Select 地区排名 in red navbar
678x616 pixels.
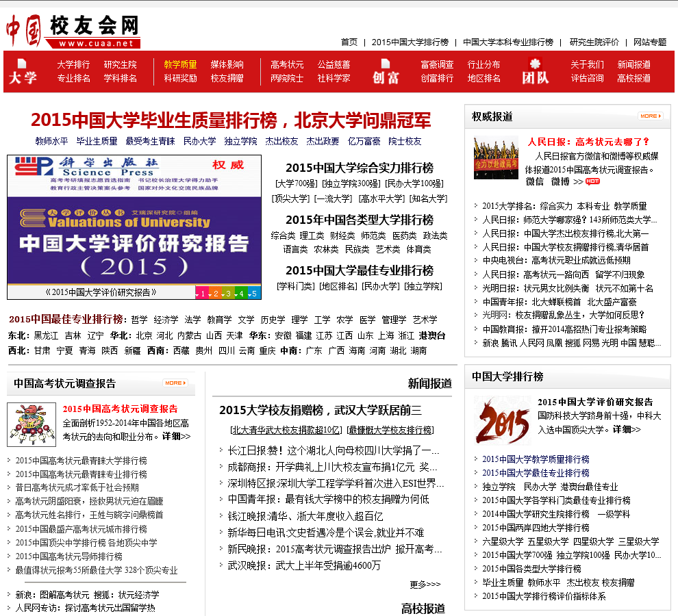click(484, 78)
